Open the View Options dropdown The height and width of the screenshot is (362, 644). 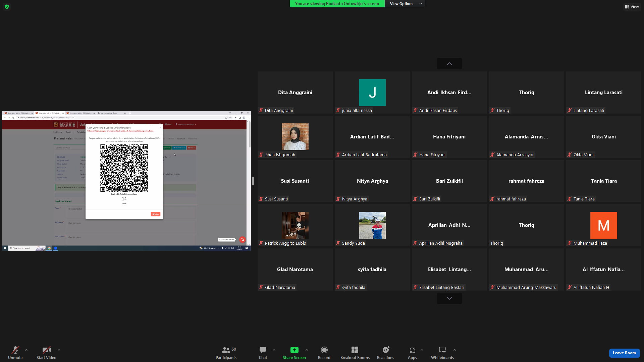405,4
